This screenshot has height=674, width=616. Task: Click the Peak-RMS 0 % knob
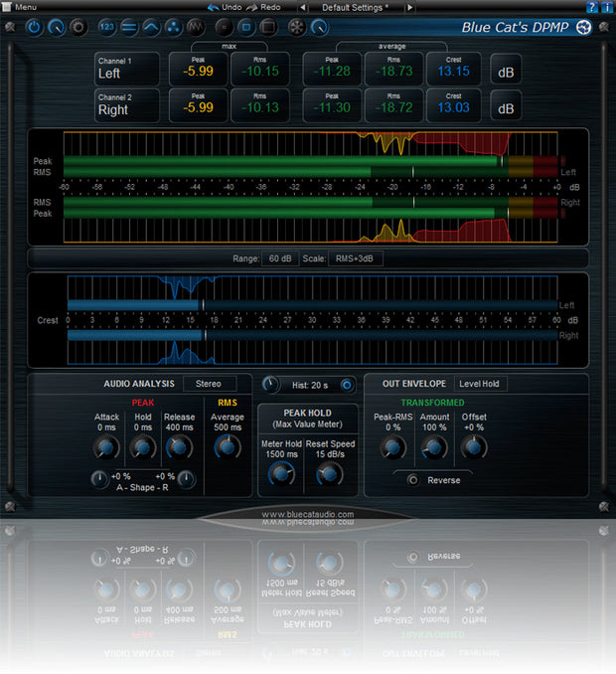click(x=392, y=447)
